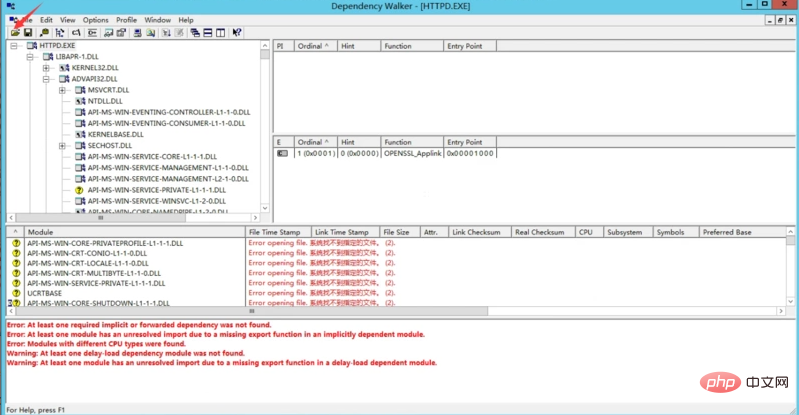The height and width of the screenshot is (415, 799).
Task: Click the Start Profiling toolbar icon
Action: click(166, 33)
